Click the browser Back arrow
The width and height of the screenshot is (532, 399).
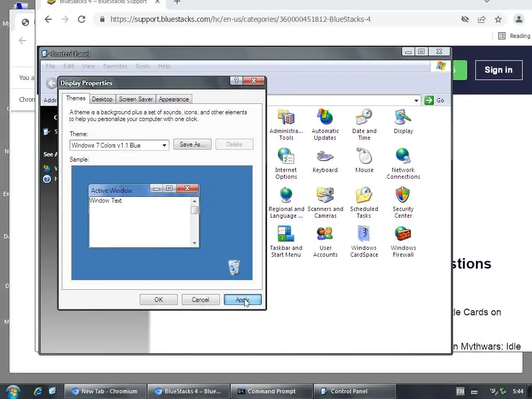pos(48,19)
